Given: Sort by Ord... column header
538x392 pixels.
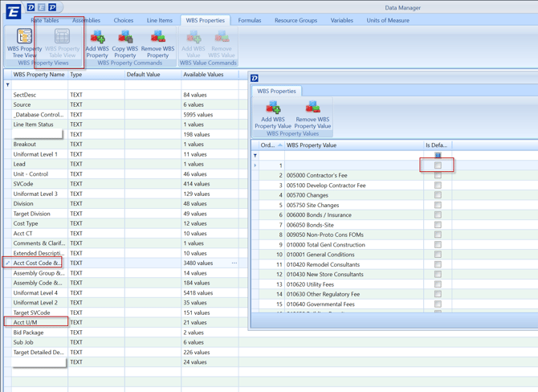Looking at the screenshot, I should [x=267, y=145].
